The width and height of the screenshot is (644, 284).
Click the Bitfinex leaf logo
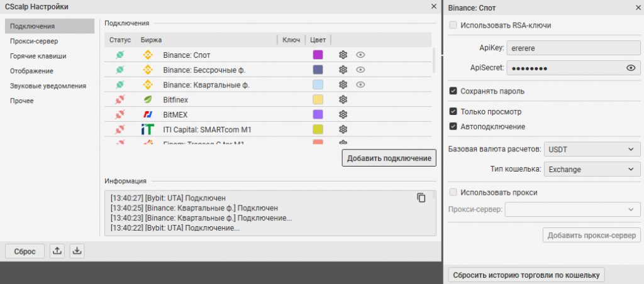[148, 99]
